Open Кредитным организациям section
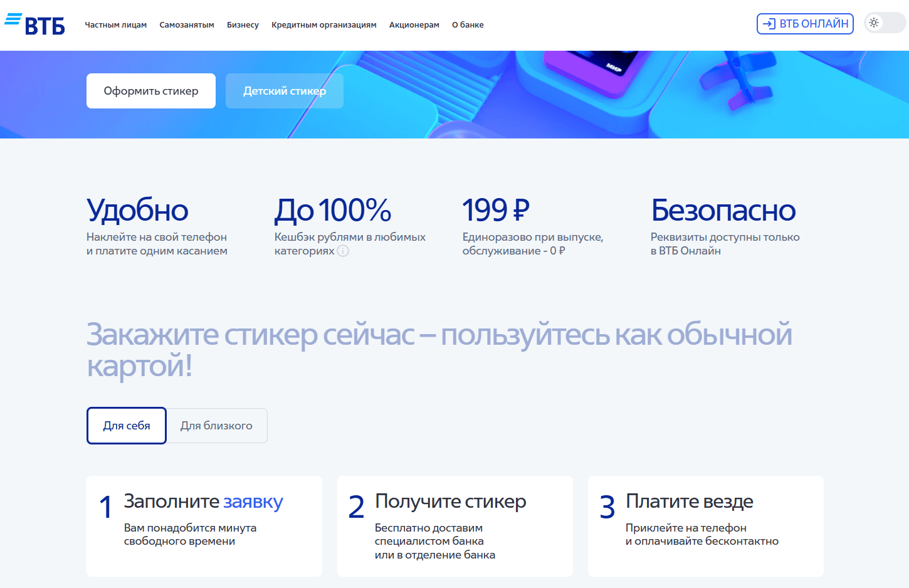 [x=324, y=25]
